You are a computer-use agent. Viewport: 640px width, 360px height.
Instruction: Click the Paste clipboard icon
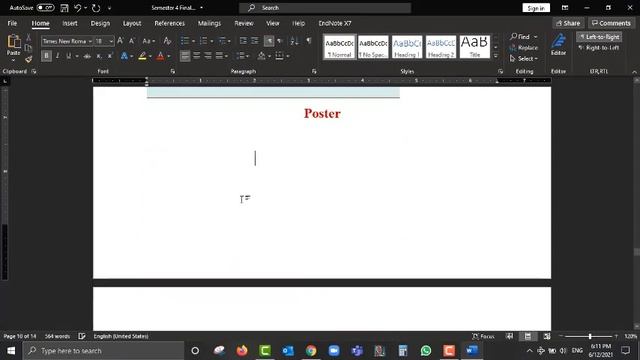(x=13, y=42)
